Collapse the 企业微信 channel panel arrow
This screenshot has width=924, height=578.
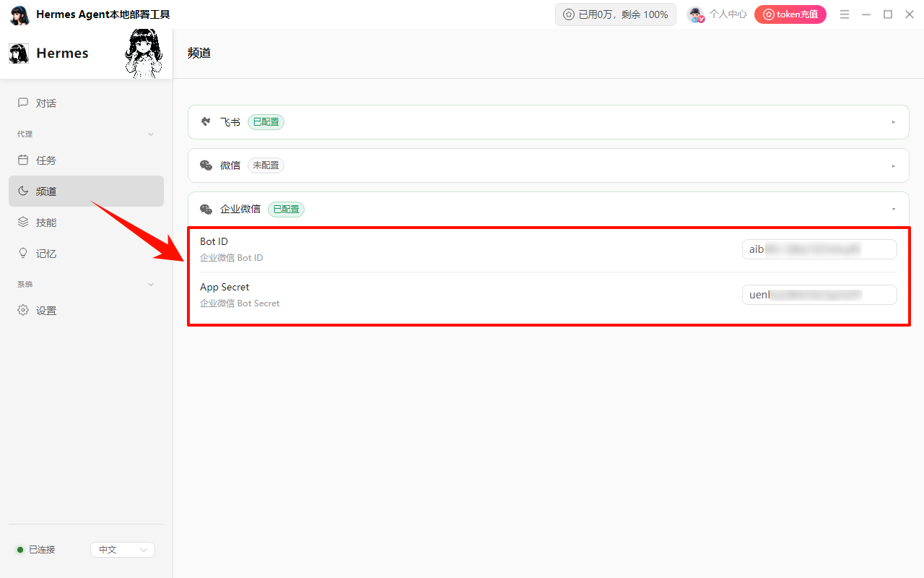(894, 209)
